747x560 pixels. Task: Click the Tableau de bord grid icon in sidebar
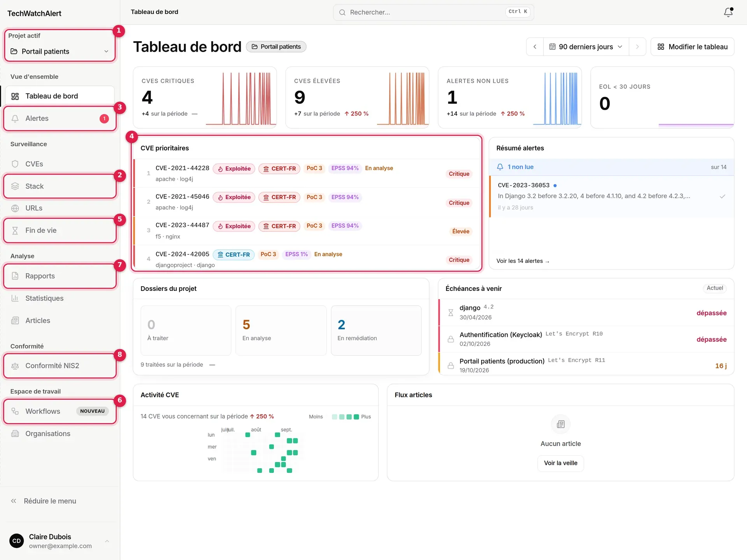coord(15,96)
